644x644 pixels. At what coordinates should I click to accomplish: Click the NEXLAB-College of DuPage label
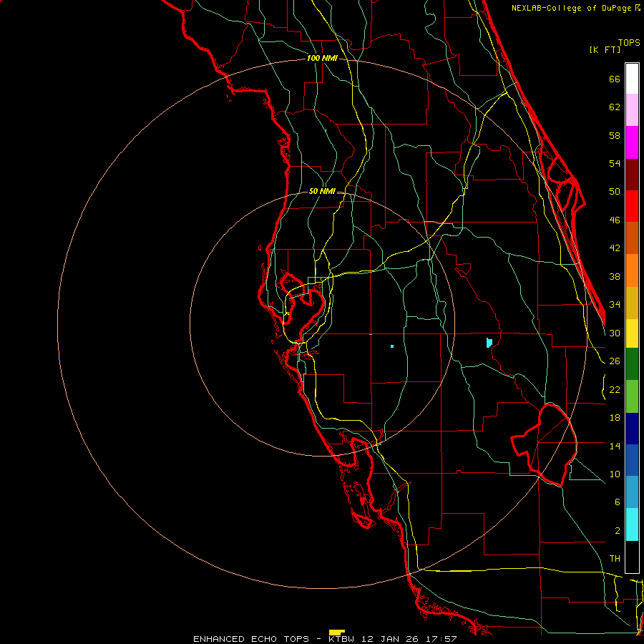(572, 8)
